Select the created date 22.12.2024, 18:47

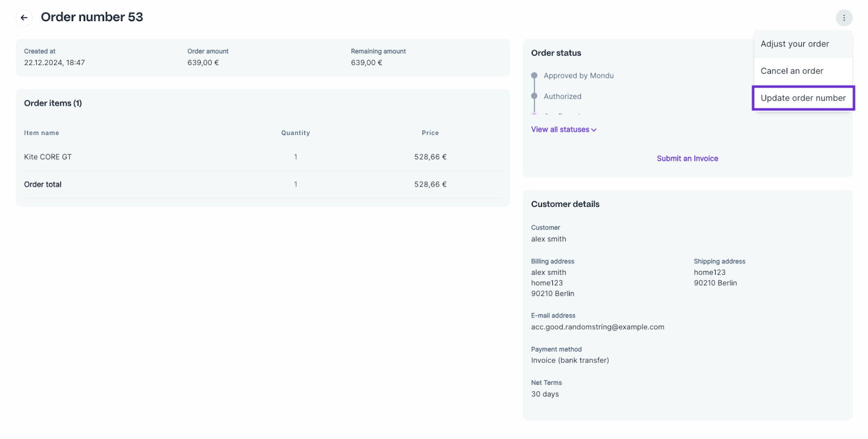[54, 63]
